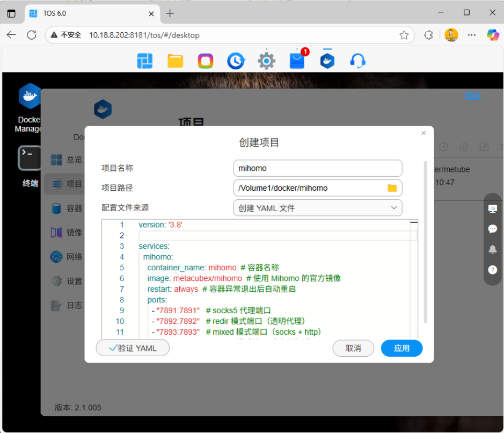The width and height of the screenshot is (504, 433).
Task: Select 容器 containers in Docker sidebar
Action: (66, 208)
